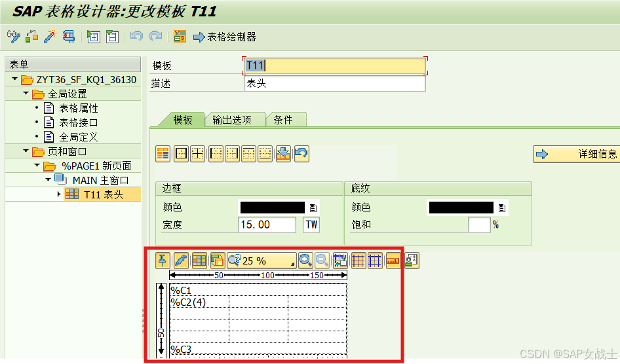Viewport: 620px width, 364px height.
Task: Click the black 底纹 color swatch
Action: 461,208
